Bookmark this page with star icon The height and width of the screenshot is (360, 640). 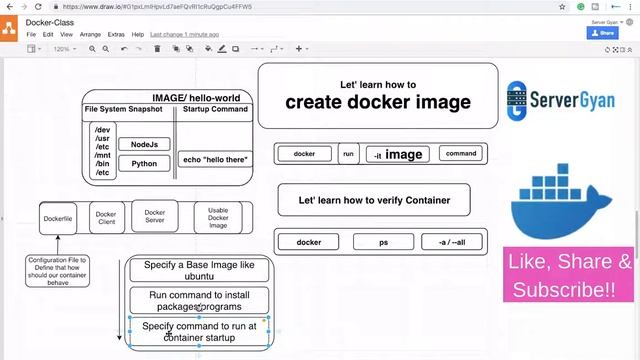(562, 7)
